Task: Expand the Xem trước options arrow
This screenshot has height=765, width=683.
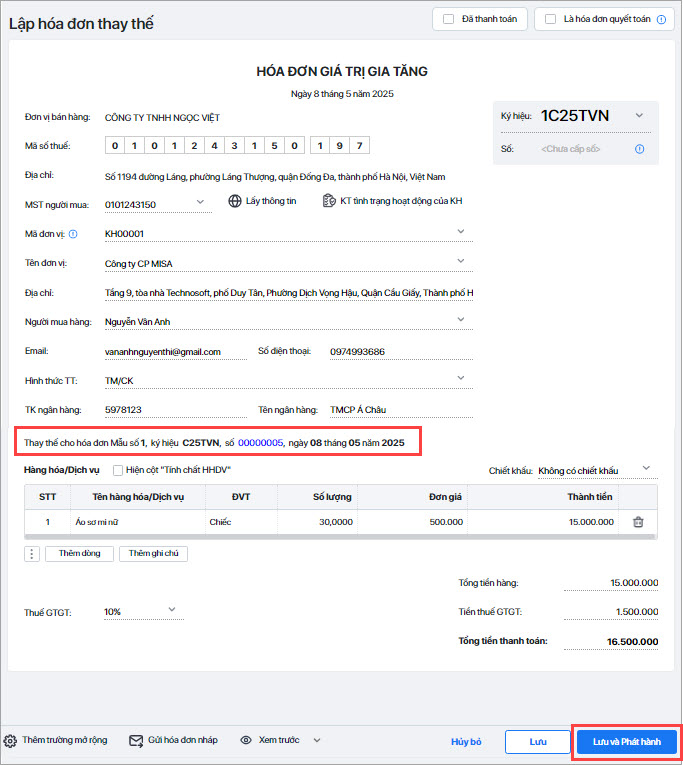Action: click(317, 741)
